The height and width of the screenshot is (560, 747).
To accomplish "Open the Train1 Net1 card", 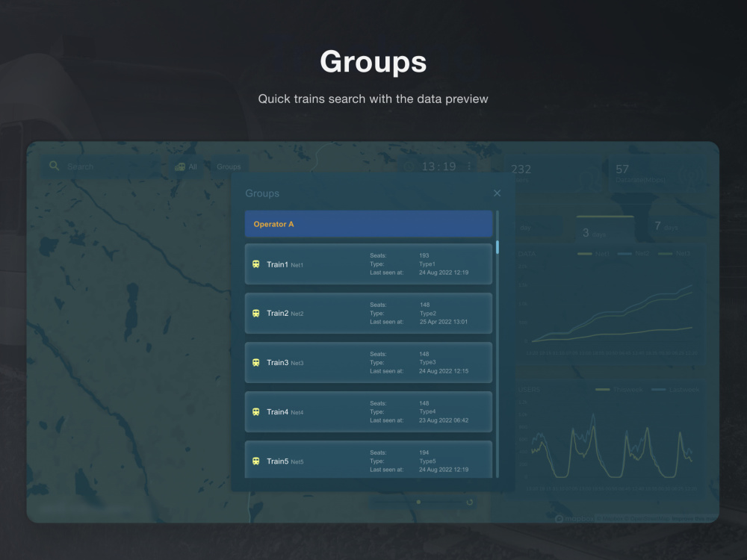I will (368, 264).
